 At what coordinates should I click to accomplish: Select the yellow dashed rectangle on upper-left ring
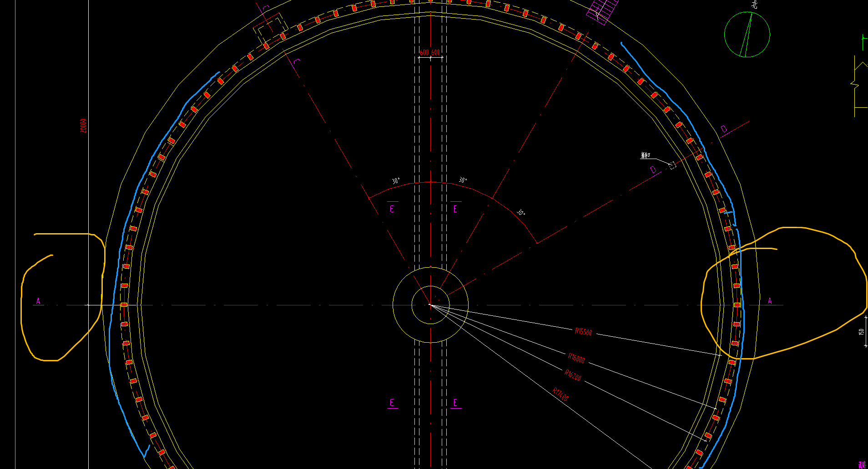pos(271,28)
